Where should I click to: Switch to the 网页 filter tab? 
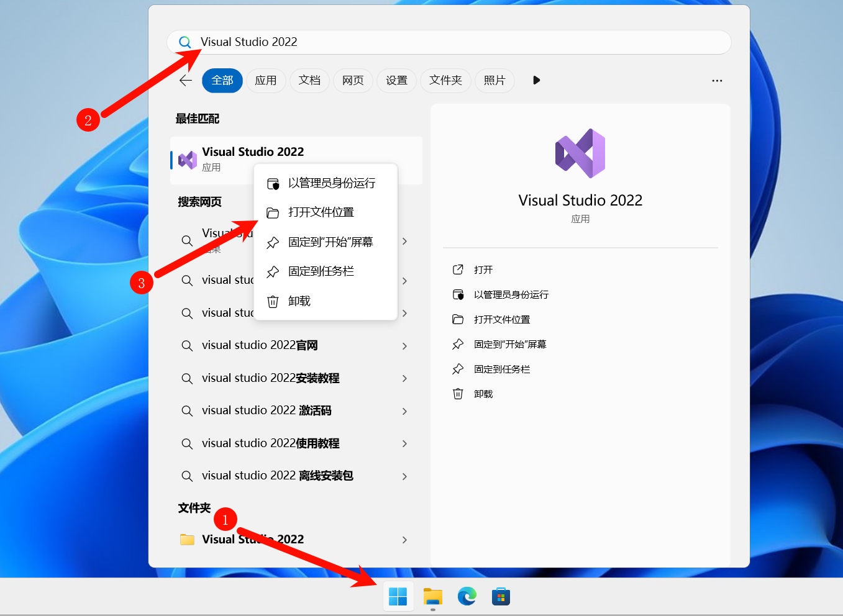(353, 80)
